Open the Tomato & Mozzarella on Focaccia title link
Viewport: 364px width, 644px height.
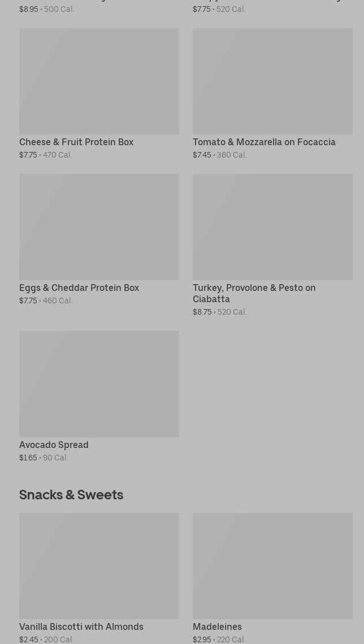(x=264, y=142)
